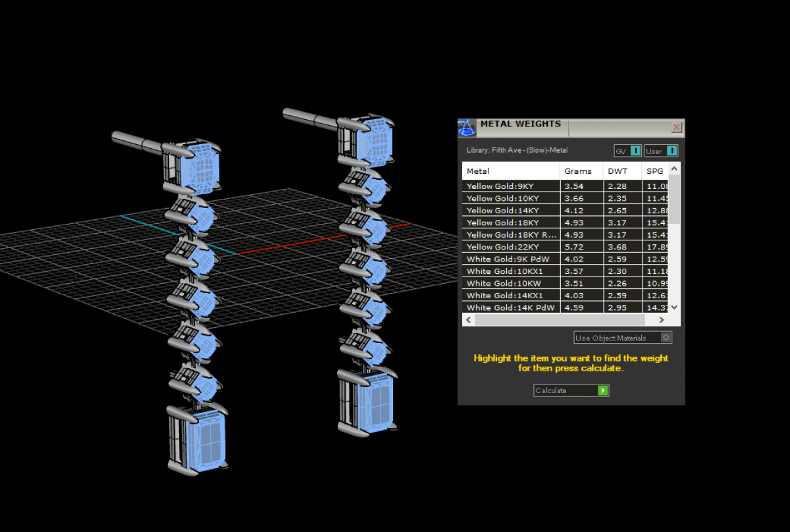Sort by the Grams column header

coord(578,171)
